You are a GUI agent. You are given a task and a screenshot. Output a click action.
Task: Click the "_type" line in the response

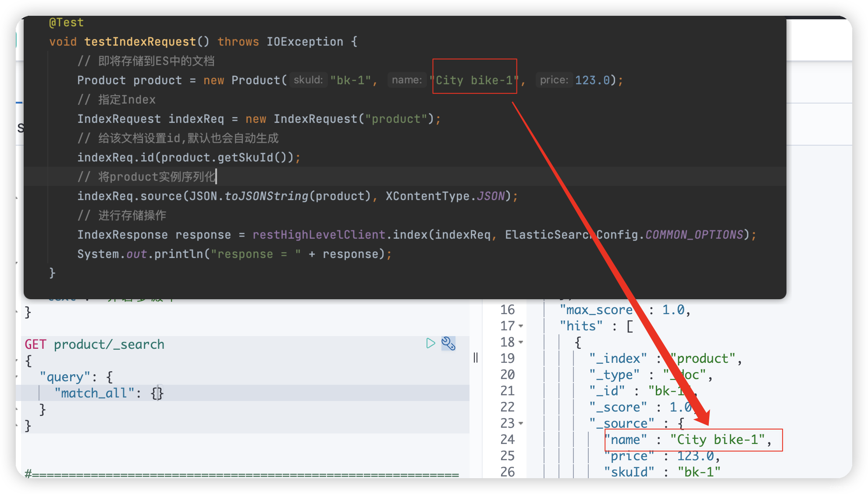[651, 375]
